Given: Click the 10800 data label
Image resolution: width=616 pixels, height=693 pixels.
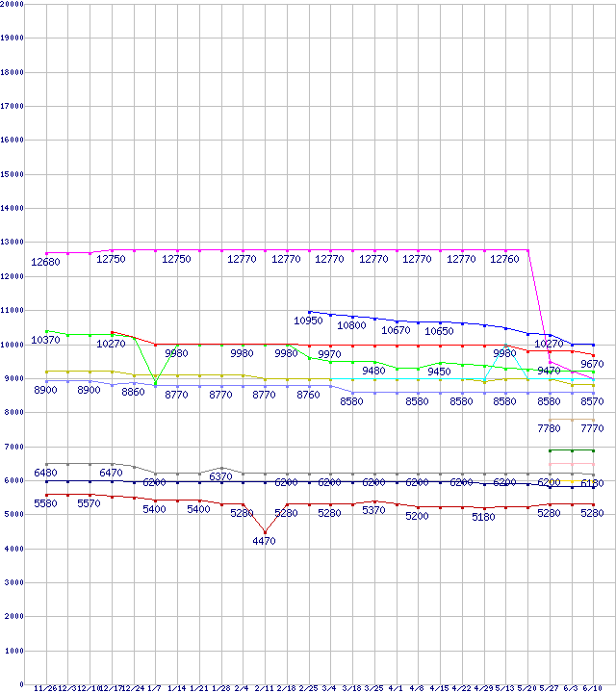Looking at the screenshot, I should point(351,326).
